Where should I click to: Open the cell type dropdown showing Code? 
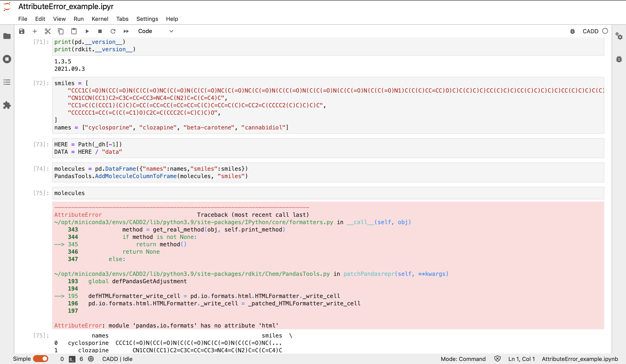tap(155, 31)
